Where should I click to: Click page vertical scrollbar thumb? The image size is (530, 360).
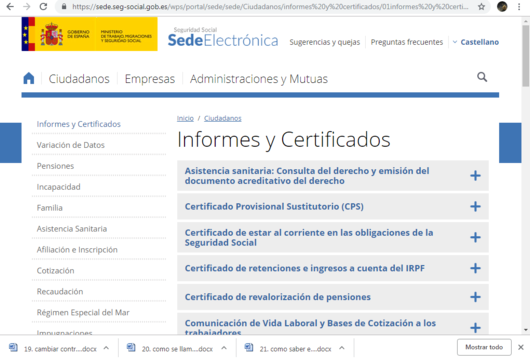coord(526,56)
